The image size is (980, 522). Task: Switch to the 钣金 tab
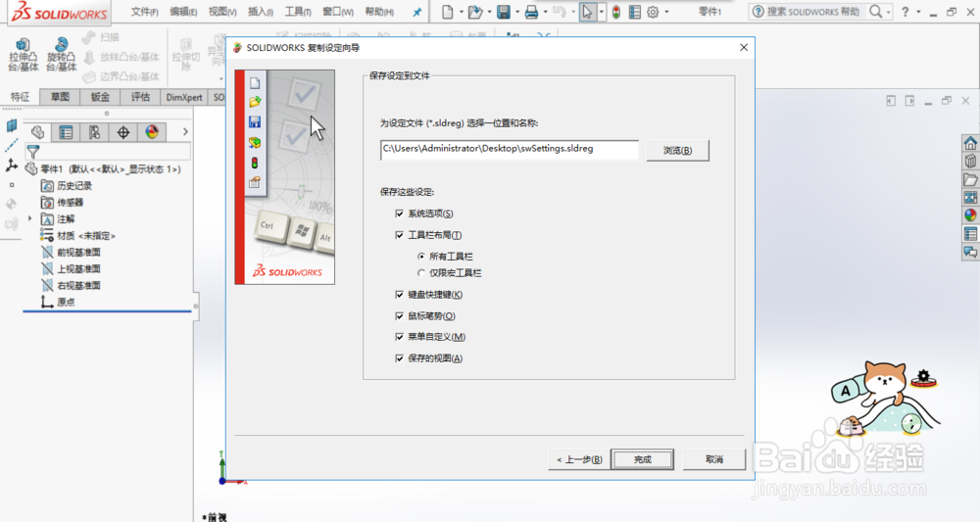pos(100,97)
